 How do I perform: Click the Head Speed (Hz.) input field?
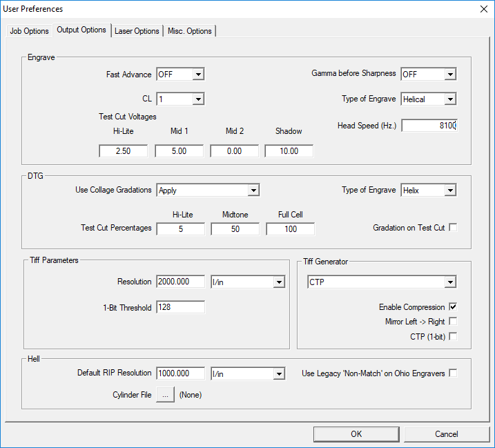click(x=429, y=126)
